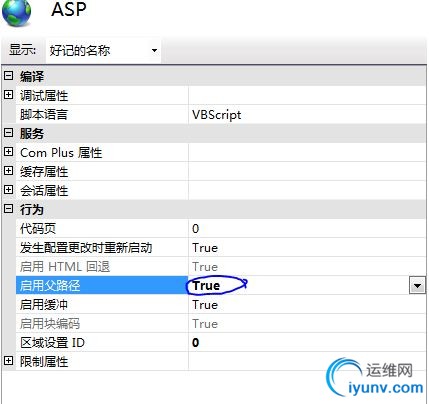This screenshot has width=429, height=404.
Task: Select the Com Plus 属性 label
Action: [61, 153]
